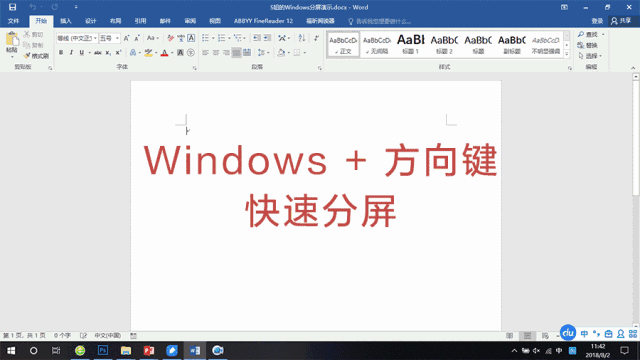
Task: Show paragraph marks with the pilcrow icon
Action: click(x=316, y=38)
